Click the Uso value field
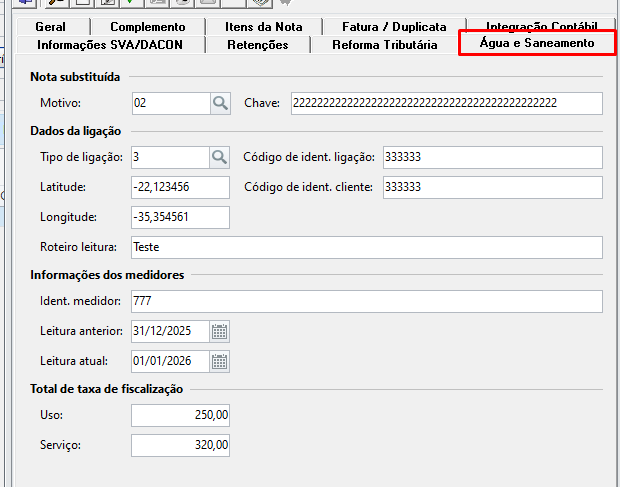Screen dimensions: 620x487 point(180,415)
